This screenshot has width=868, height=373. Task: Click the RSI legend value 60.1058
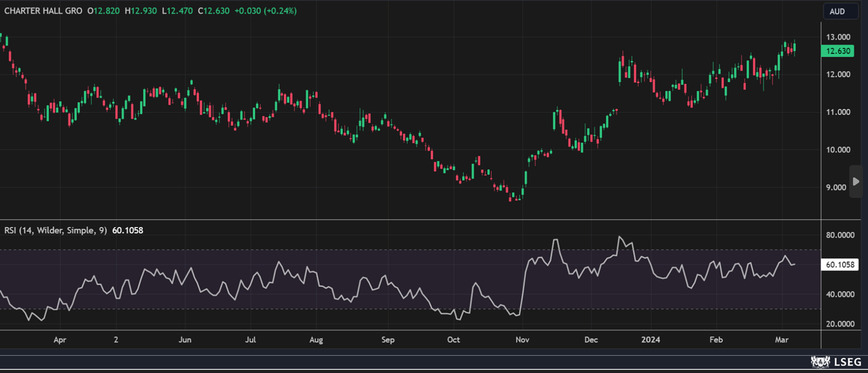(x=127, y=230)
